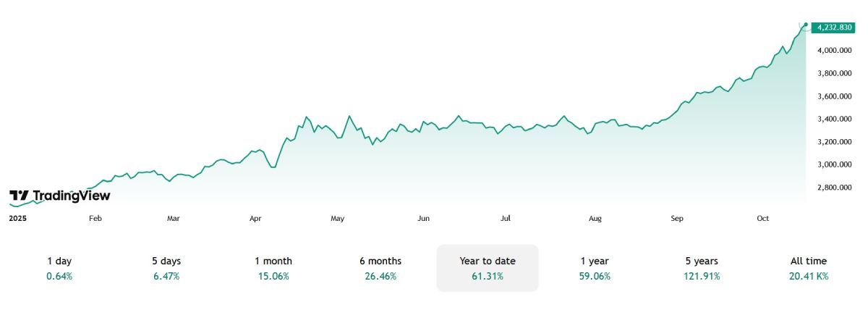The image size is (868, 310).
Task: Click the TradingView logo icon
Action: click(19, 196)
